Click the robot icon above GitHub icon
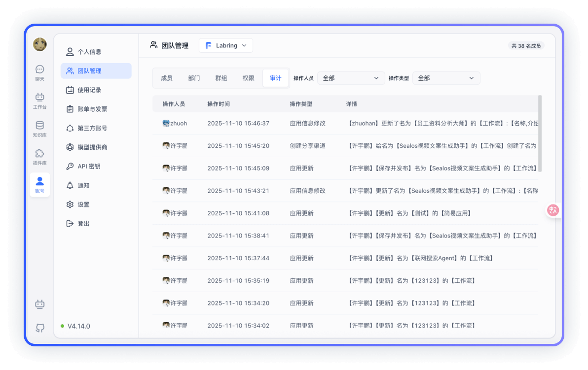 click(39, 304)
